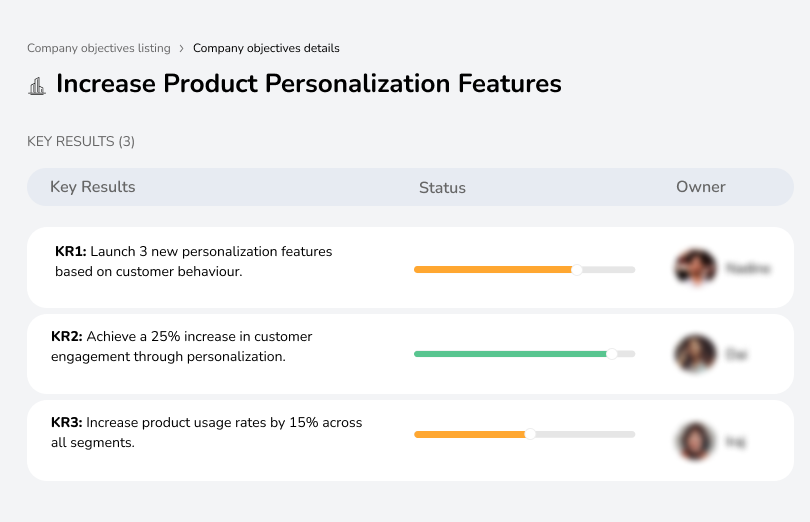Open KR3 Increase product usage rates row

pyautogui.click(x=410, y=440)
